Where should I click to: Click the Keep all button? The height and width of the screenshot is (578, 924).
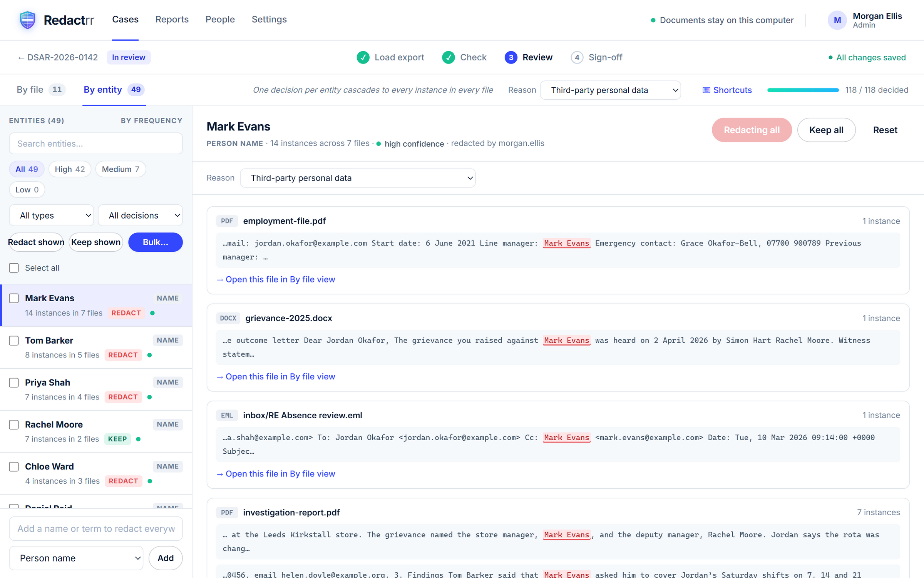pos(826,130)
